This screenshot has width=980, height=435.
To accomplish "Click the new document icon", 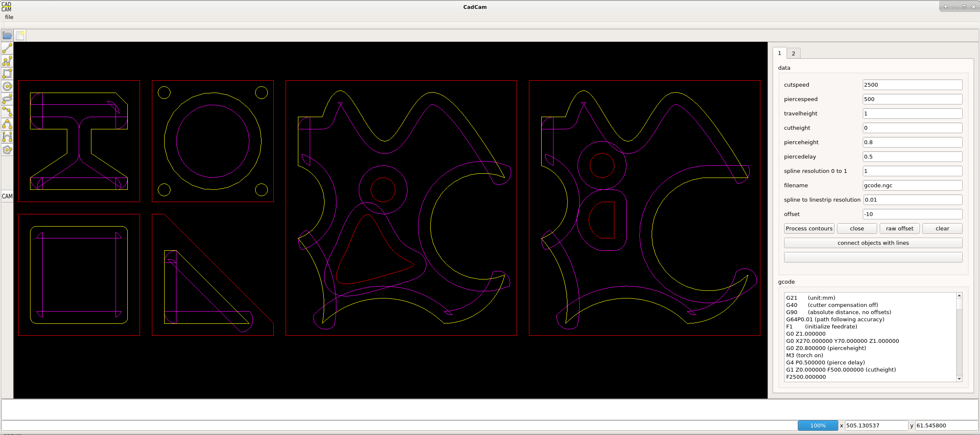I will [x=20, y=35].
